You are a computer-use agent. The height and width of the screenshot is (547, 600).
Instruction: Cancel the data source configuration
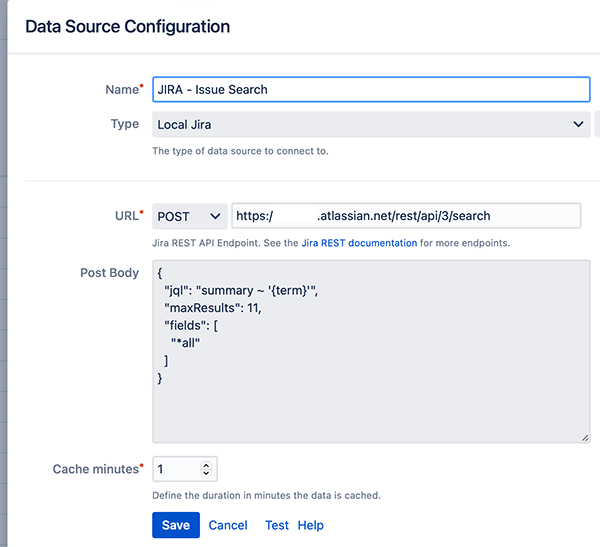[x=228, y=525]
